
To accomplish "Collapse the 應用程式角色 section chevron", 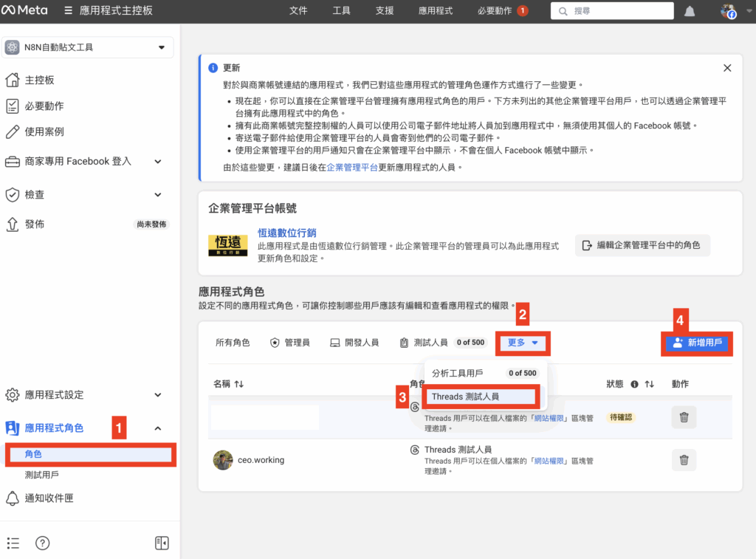I will [x=158, y=428].
